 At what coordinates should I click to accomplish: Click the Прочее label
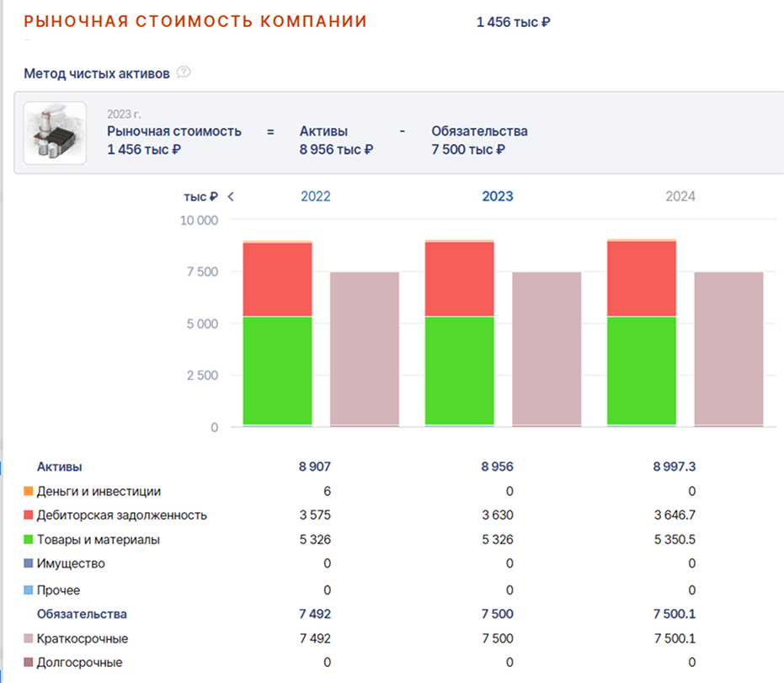[58, 590]
